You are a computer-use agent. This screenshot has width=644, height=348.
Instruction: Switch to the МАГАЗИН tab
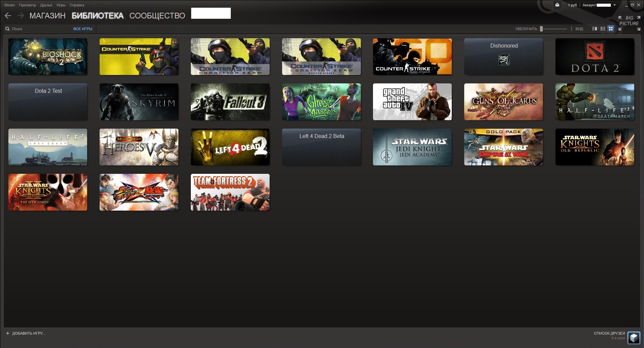[47, 16]
